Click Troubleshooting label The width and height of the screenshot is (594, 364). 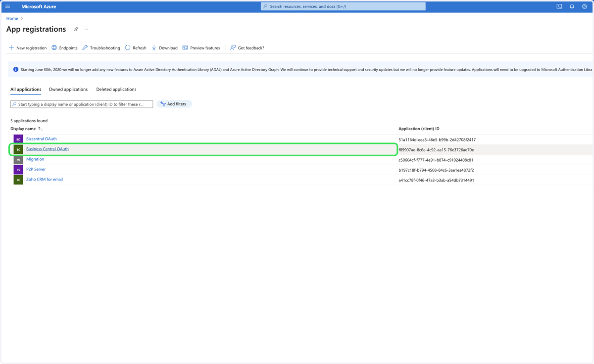[105, 48]
